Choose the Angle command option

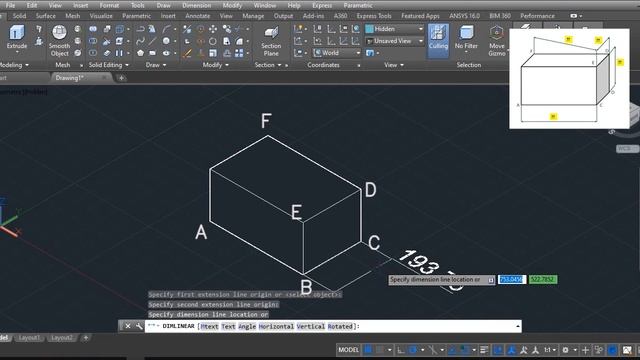247,327
